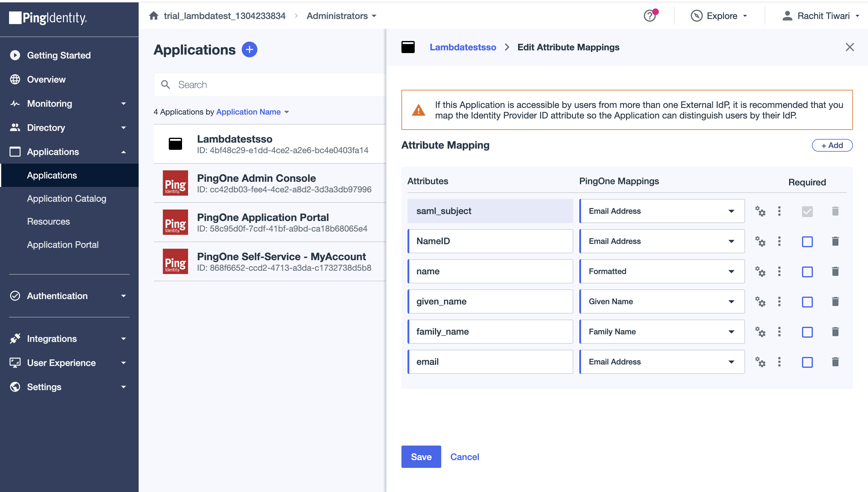This screenshot has height=492, width=868.
Task: Open advanced expression gears for NameID row
Action: 760,241
